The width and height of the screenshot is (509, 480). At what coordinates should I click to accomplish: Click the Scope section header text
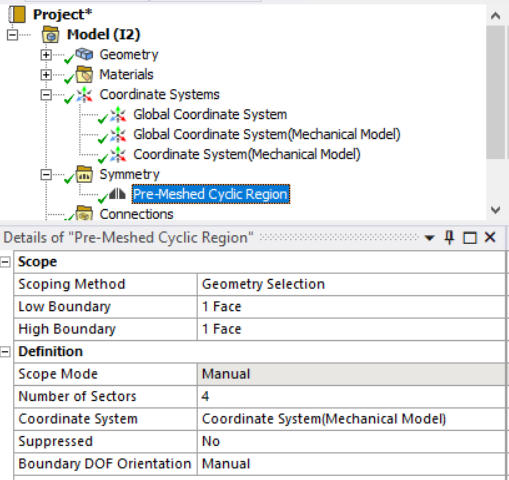click(37, 262)
